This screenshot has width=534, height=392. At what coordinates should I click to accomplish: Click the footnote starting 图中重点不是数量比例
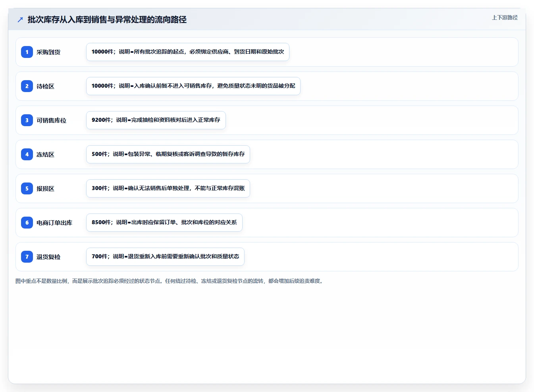(170, 281)
